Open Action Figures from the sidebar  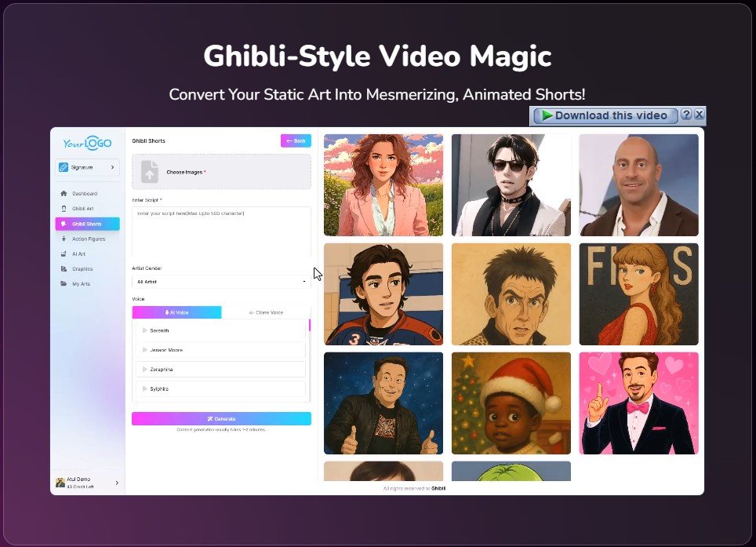coord(64,239)
